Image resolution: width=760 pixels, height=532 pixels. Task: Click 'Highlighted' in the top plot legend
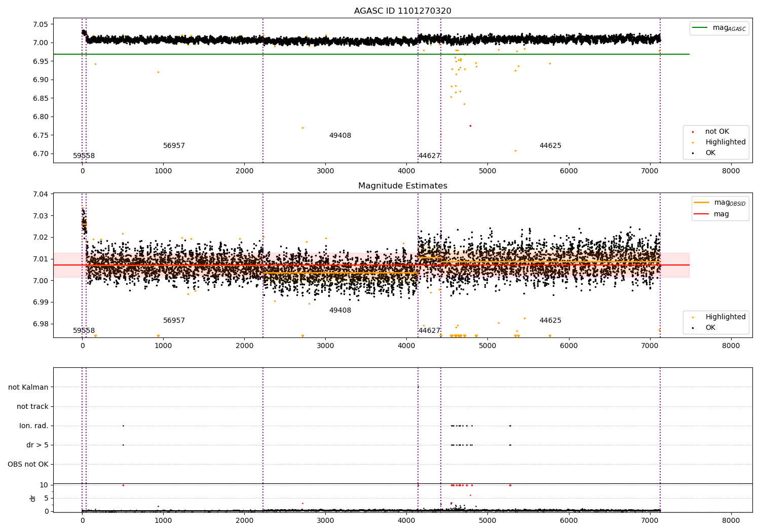[x=726, y=142]
